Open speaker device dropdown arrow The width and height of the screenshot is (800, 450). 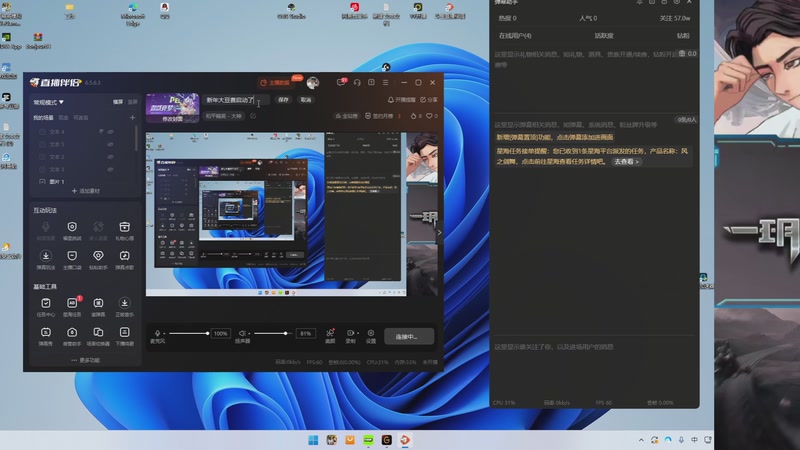[249, 333]
